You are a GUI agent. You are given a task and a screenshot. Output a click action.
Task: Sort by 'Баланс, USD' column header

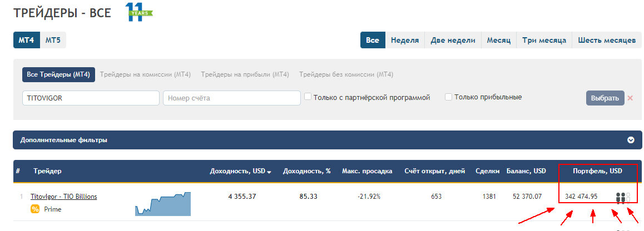click(526, 171)
